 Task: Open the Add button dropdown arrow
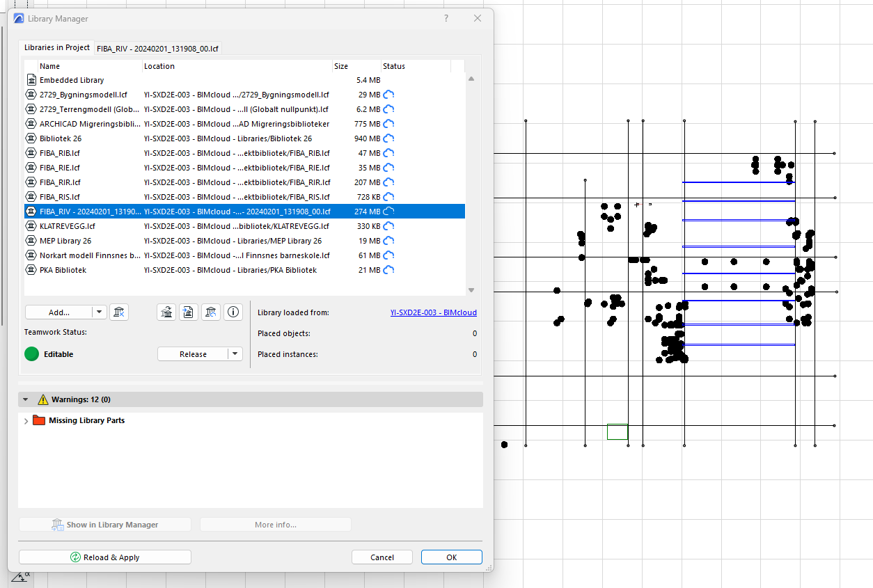[99, 312]
